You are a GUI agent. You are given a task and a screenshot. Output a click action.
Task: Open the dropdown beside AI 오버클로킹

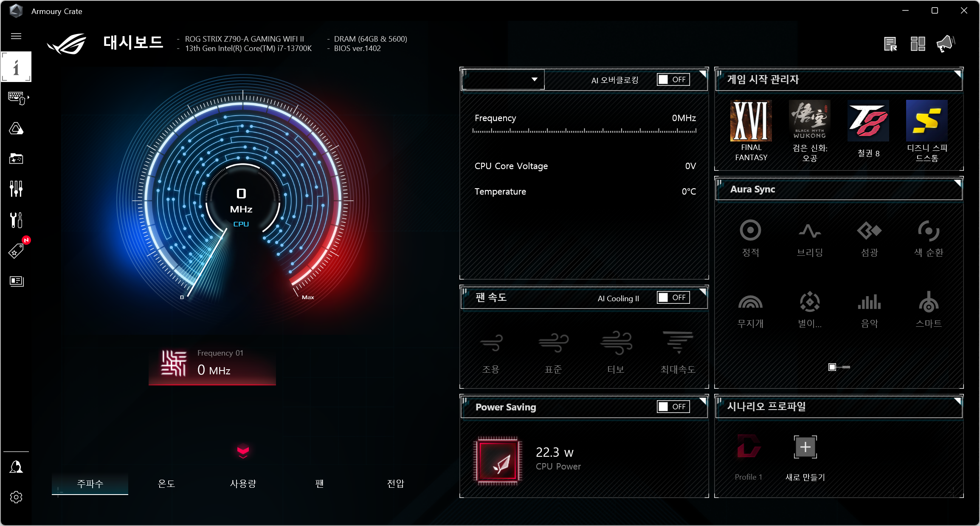(503, 79)
